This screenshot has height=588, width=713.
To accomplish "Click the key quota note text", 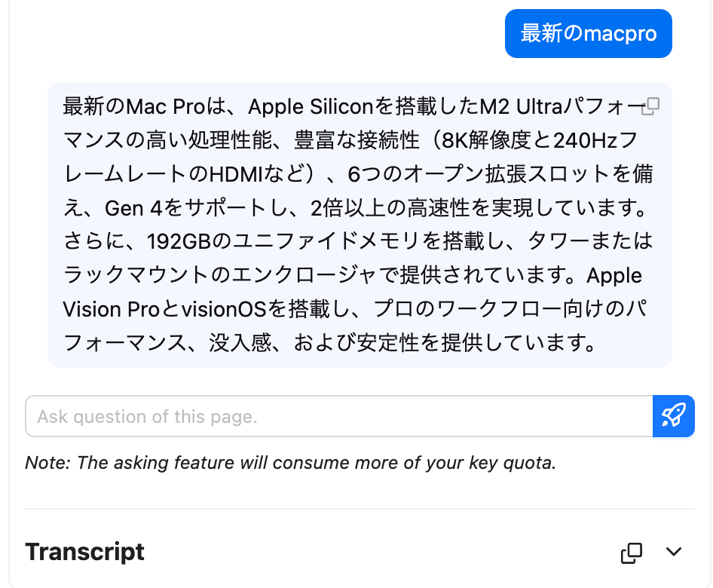I will [x=290, y=462].
